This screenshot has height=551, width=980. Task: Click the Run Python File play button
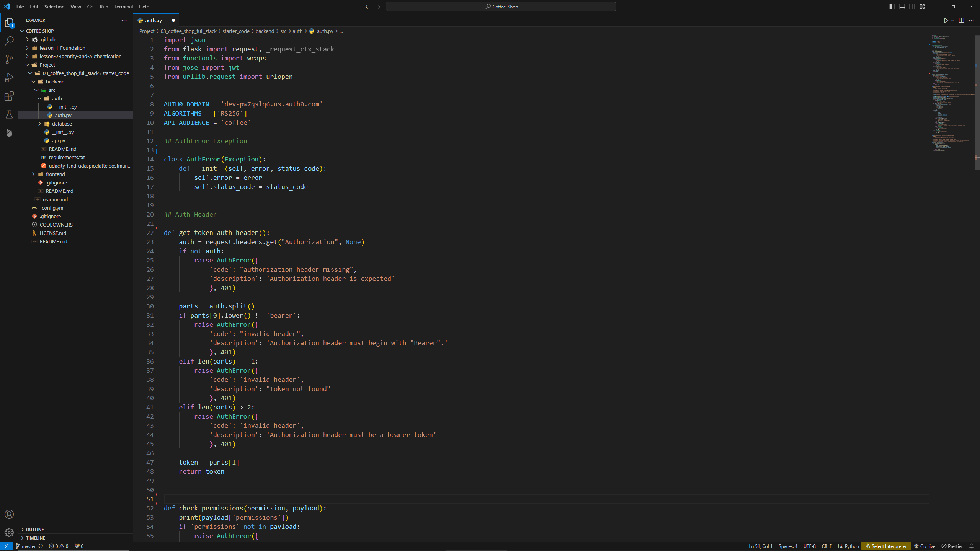pos(946,20)
